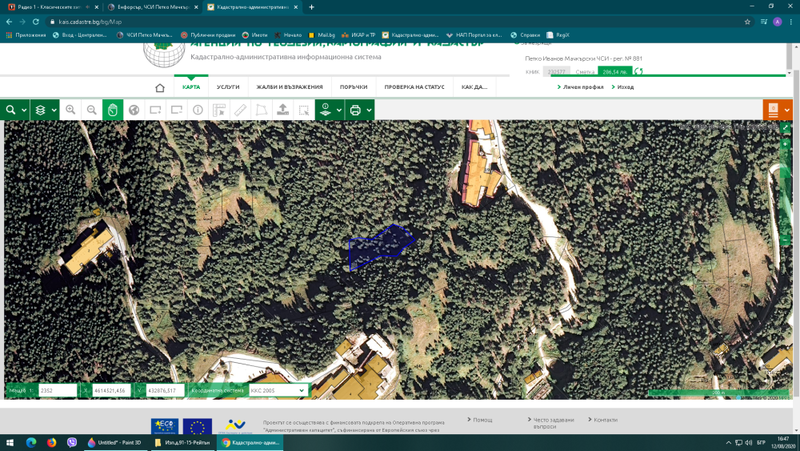800x451 pixels.
Task: Click the upload file tool icon
Action: (283, 110)
